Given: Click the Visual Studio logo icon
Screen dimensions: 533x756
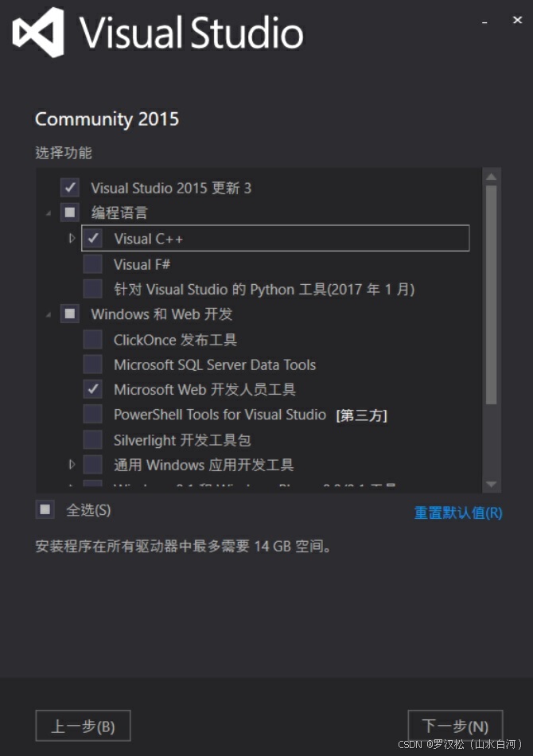Looking at the screenshot, I should (38, 33).
